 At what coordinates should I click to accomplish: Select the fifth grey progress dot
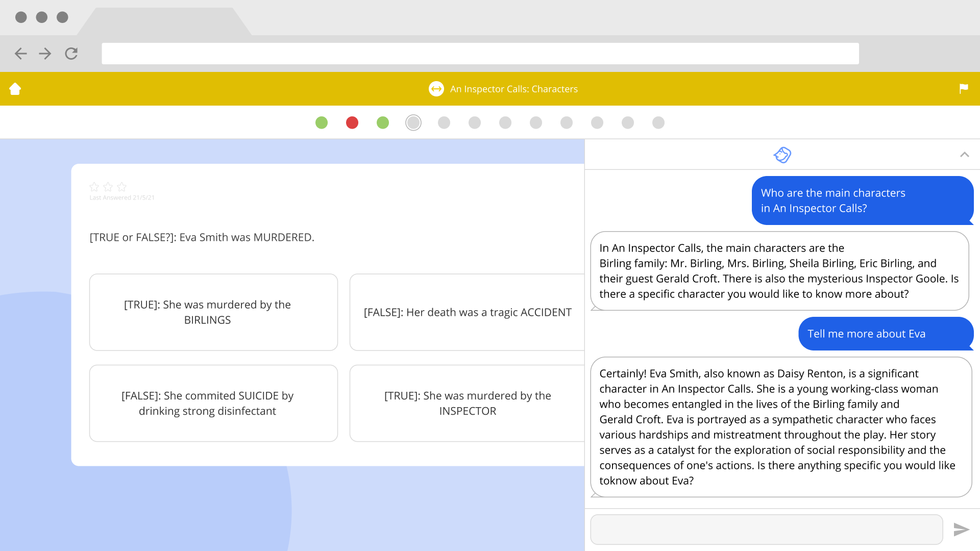[444, 122]
